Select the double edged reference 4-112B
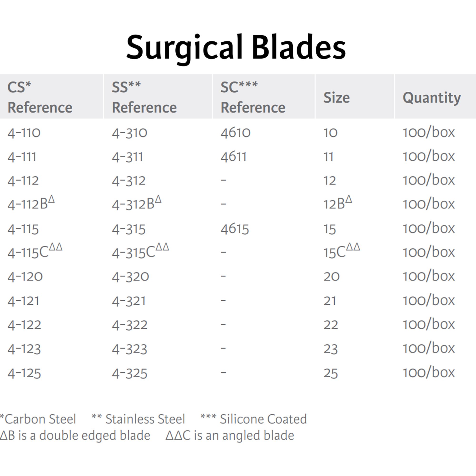 (x=31, y=203)
